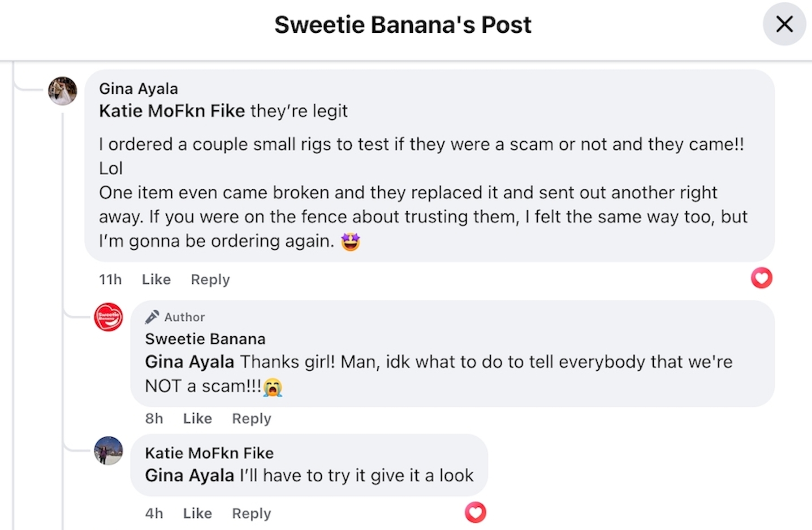The height and width of the screenshot is (530, 812).
Task: Open Sweetie Banana commenter name link
Action: click(205, 339)
